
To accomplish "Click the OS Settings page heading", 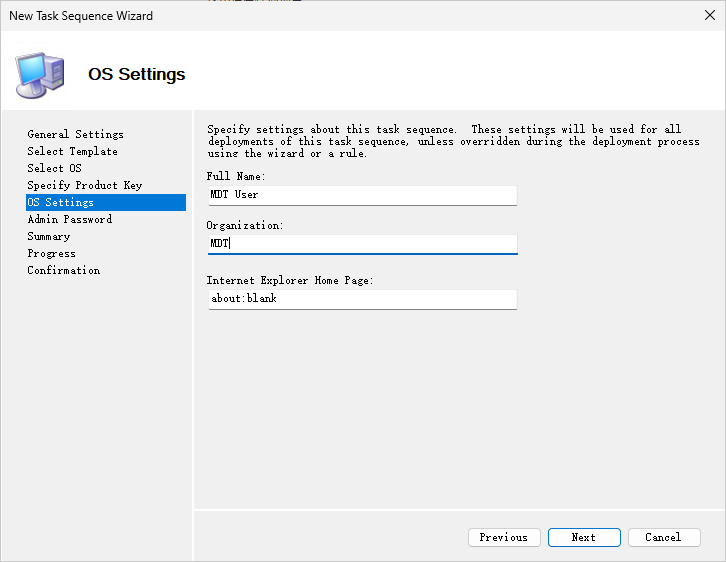I will [137, 75].
